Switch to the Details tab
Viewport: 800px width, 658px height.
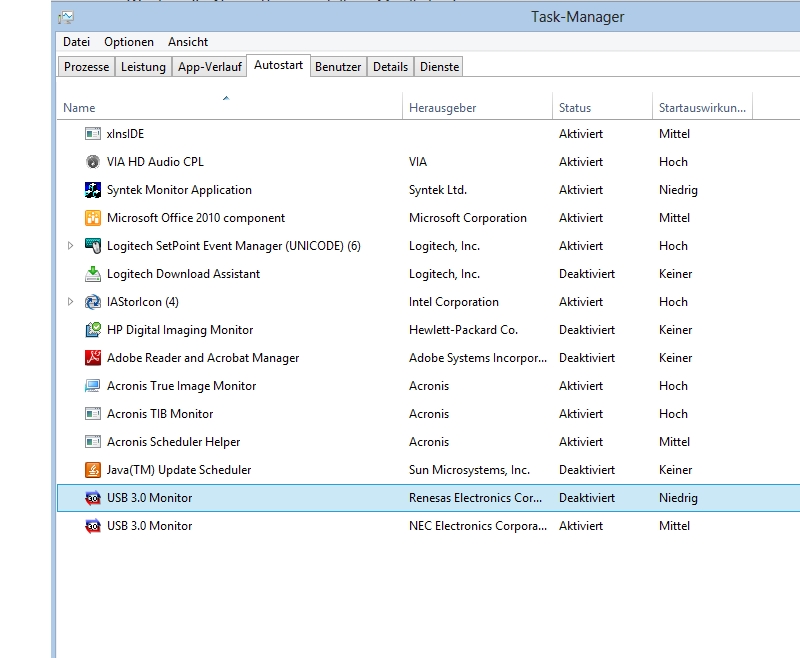[x=390, y=67]
